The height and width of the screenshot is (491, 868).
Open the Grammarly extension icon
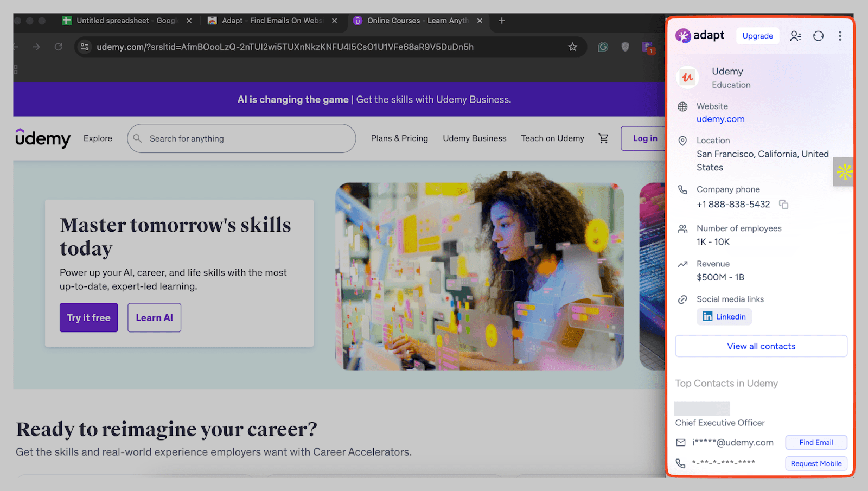click(x=603, y=47)
